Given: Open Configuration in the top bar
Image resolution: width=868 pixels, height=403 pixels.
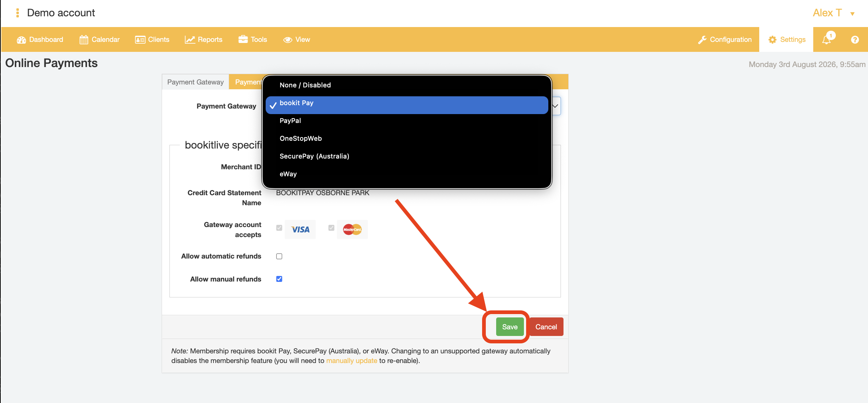Looking at the screenshot, I should point(724,40).
